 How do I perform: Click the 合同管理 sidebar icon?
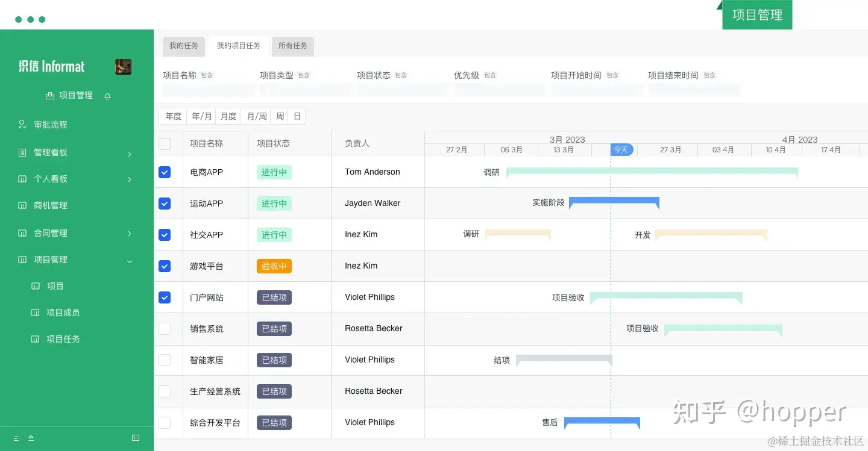[22, 233]
